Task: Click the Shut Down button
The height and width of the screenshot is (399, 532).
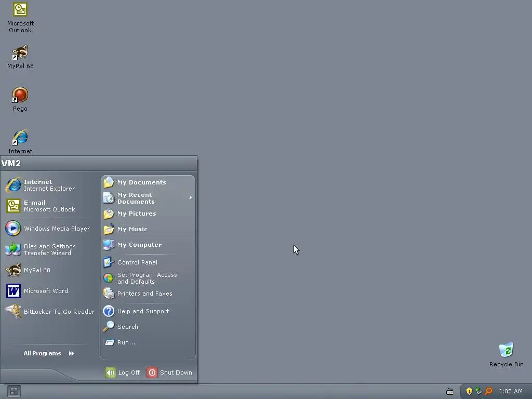Action: (170, 373)
